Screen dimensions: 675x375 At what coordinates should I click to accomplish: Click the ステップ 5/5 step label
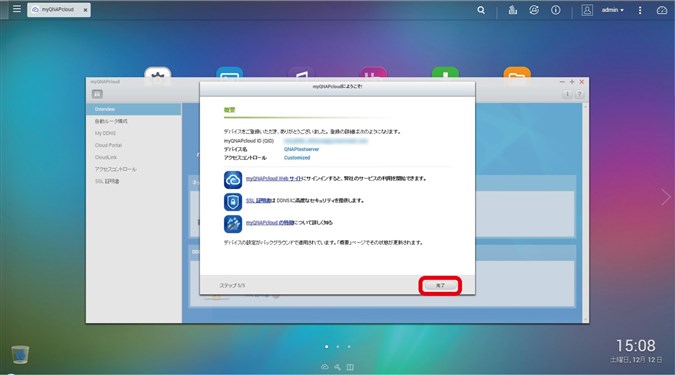(x=232, y=285)
